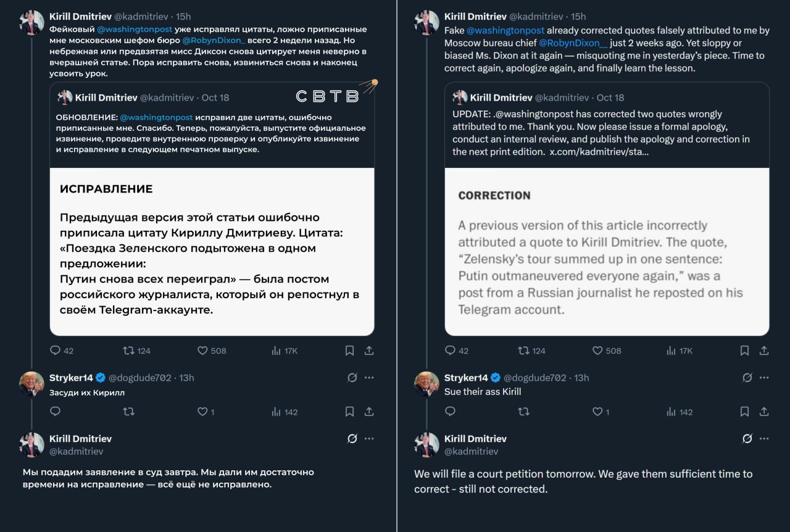790x532 pixels.
Task: Bookmark the Russian main tweet with 17K views
Action: (349, 351)
